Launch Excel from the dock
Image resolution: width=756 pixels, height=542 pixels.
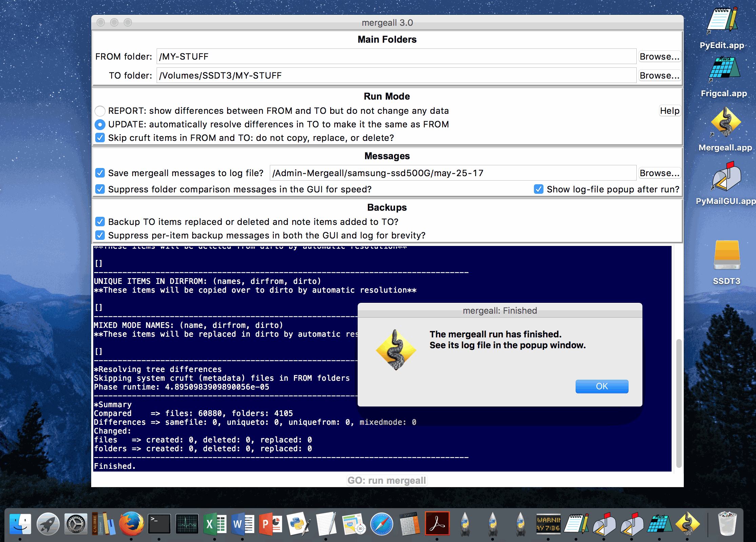pyautogui.click(x=215, y=524)
